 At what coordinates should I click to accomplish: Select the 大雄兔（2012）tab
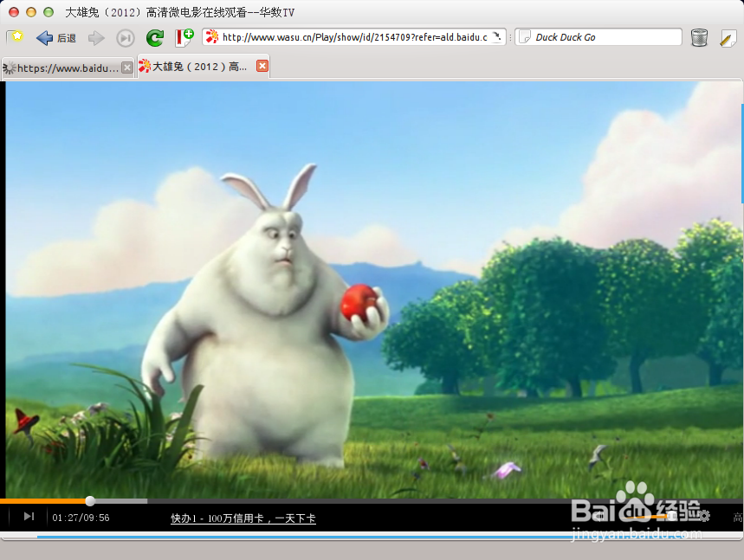203,67
